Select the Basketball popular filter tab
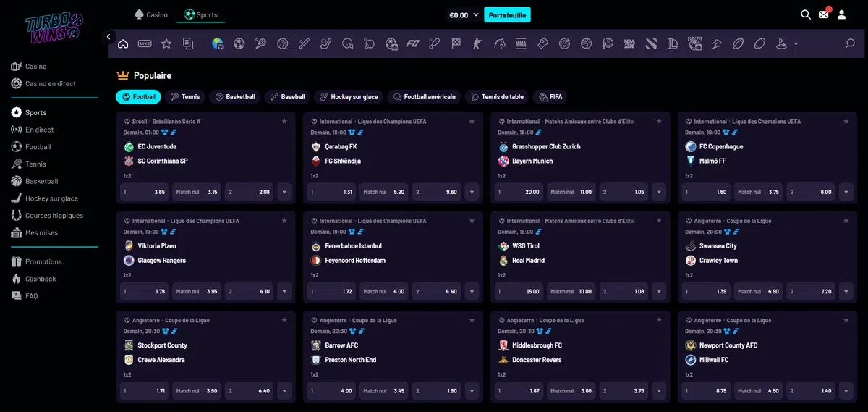 [235, 96]
